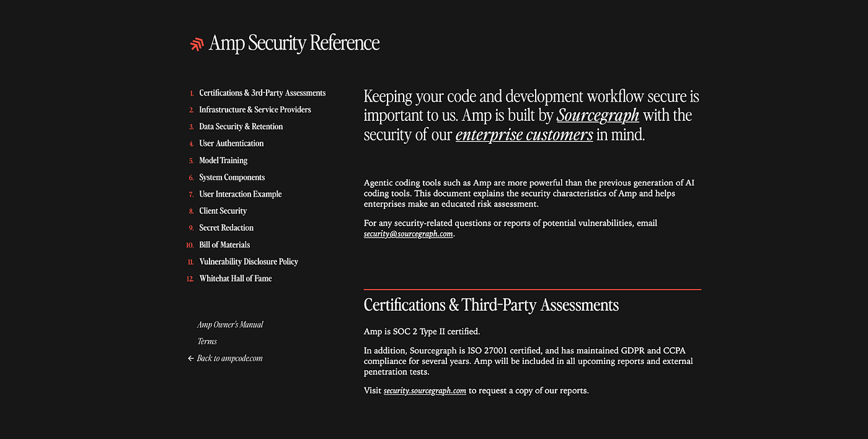Open Secret Redaction section
The width and height of the screenshot is (868, 439).
point(226,228)
